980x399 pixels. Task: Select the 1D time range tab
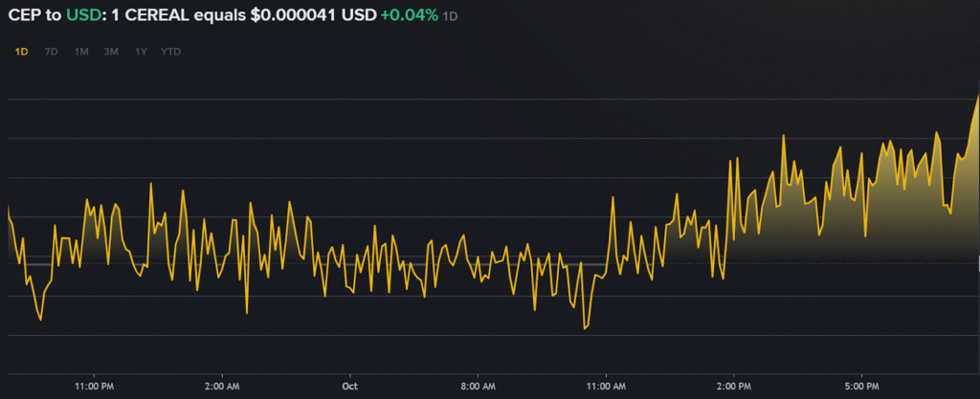coord(21,52)
